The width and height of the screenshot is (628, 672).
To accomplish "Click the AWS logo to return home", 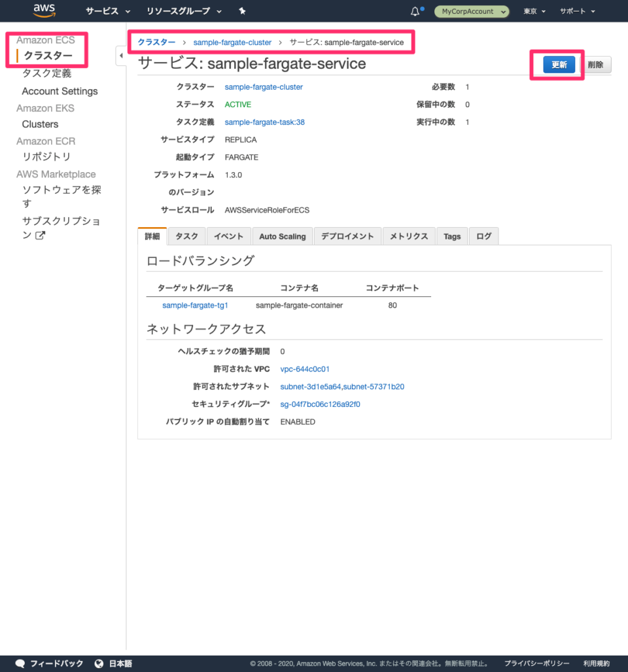I will point(43,10).
